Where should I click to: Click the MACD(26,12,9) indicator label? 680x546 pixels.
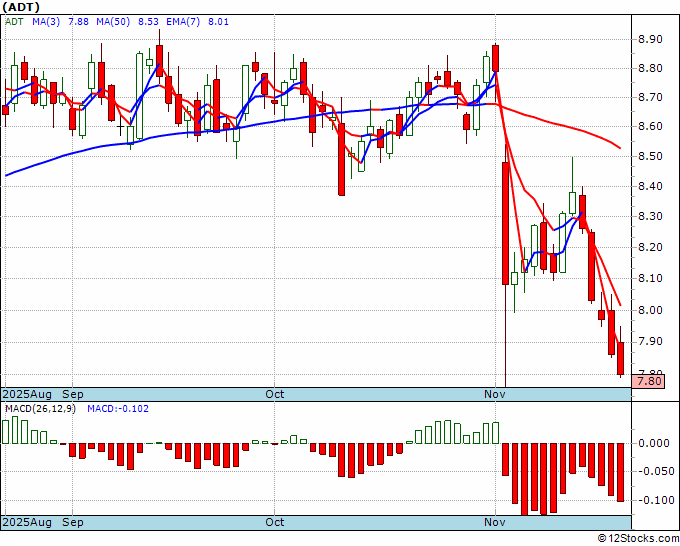(x=40, y=409)
